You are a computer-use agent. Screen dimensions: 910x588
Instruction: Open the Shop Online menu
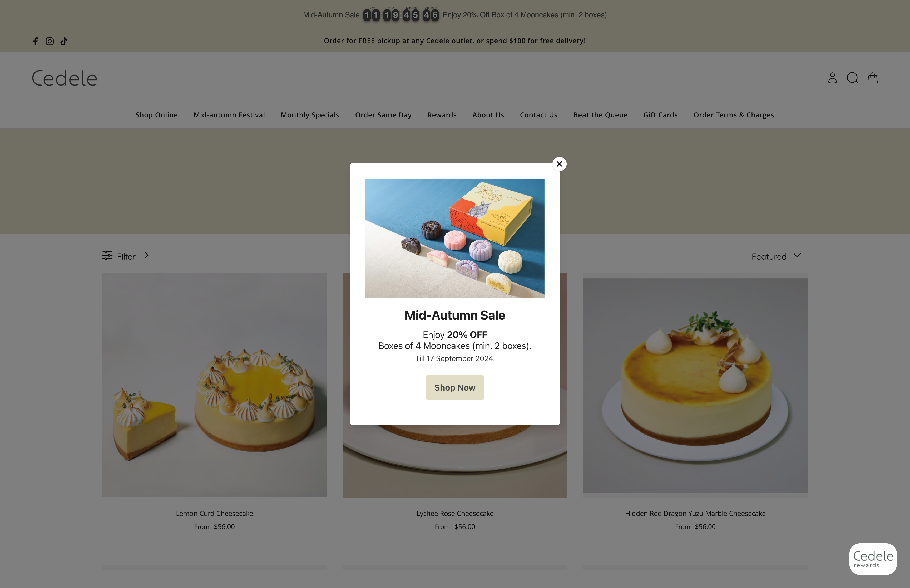tap(157, 115)
